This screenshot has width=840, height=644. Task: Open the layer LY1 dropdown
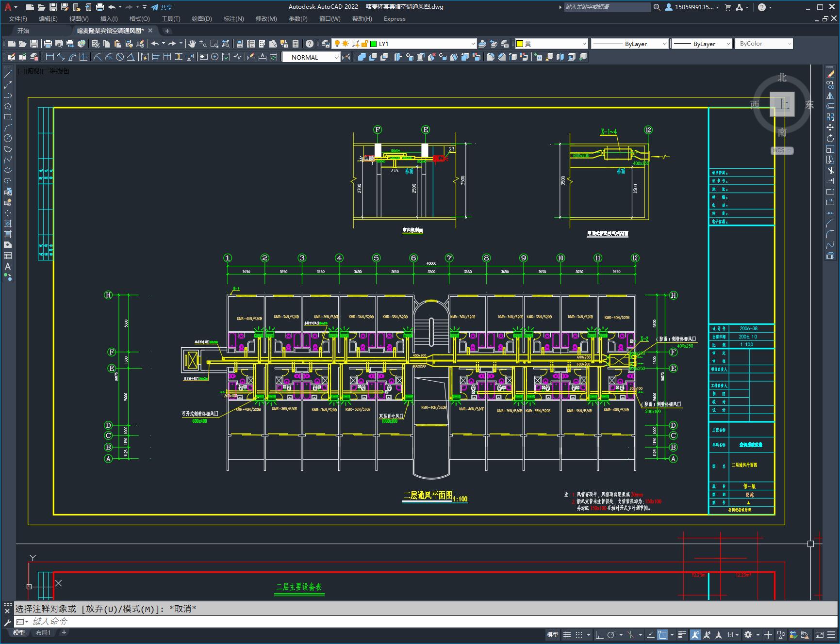coord(473,44)
